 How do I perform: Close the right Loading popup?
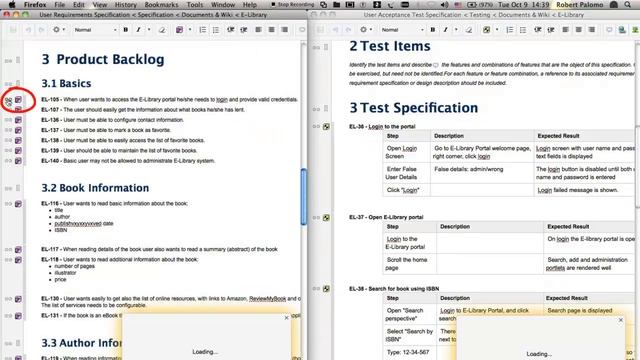tap(621, 320)
